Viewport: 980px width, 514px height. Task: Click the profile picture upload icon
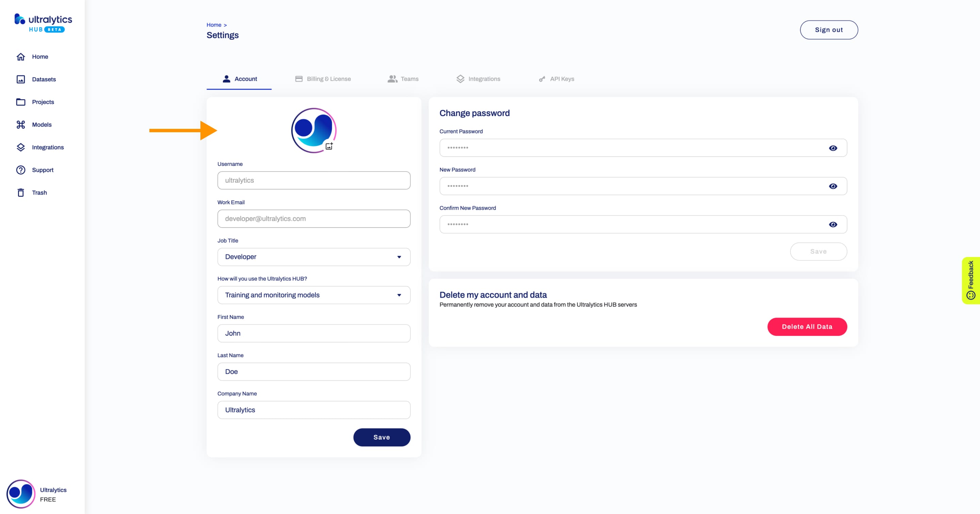point(329,146)
